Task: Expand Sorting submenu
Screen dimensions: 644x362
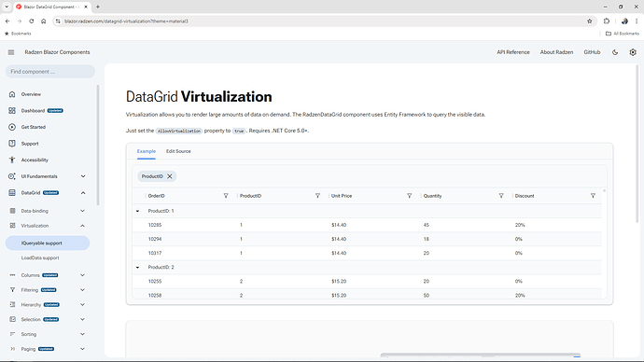Action: pyautogui.click(x=82, y=334)
